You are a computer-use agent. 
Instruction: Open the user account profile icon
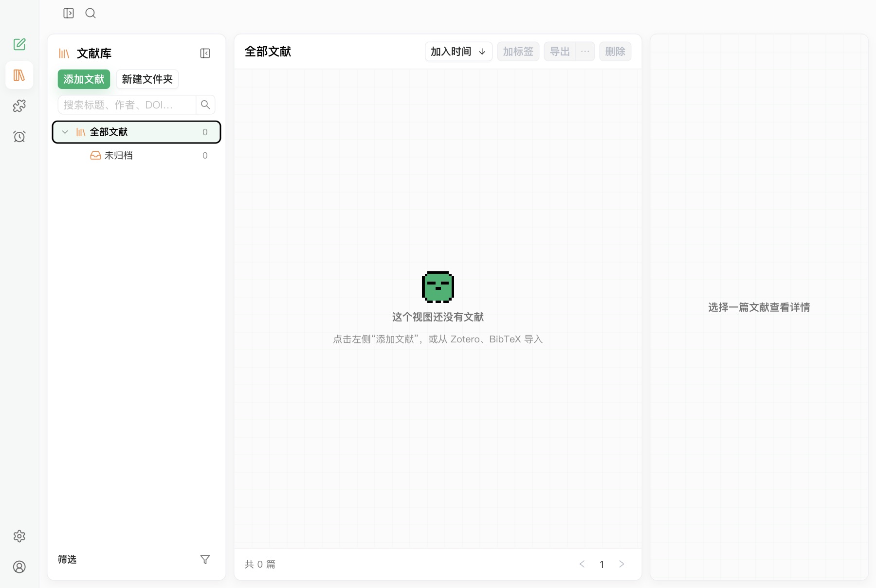(19, 567)
